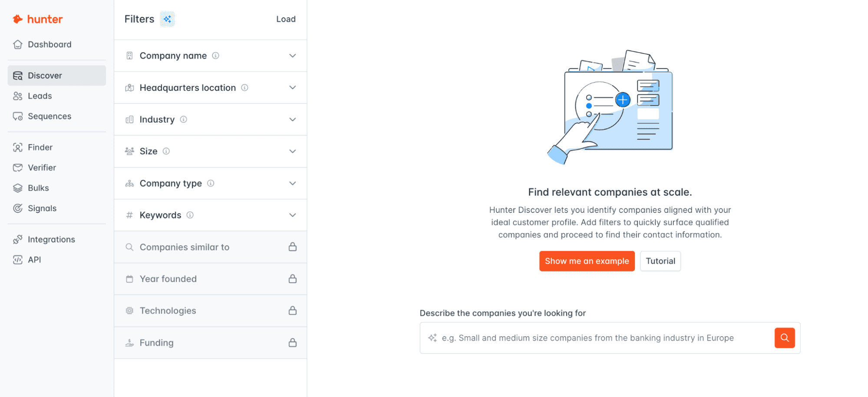The width and height of the screenshot is (868, 397).
Task: Click the AI sparkle icon beside Filters
Action: click(167, 19)
